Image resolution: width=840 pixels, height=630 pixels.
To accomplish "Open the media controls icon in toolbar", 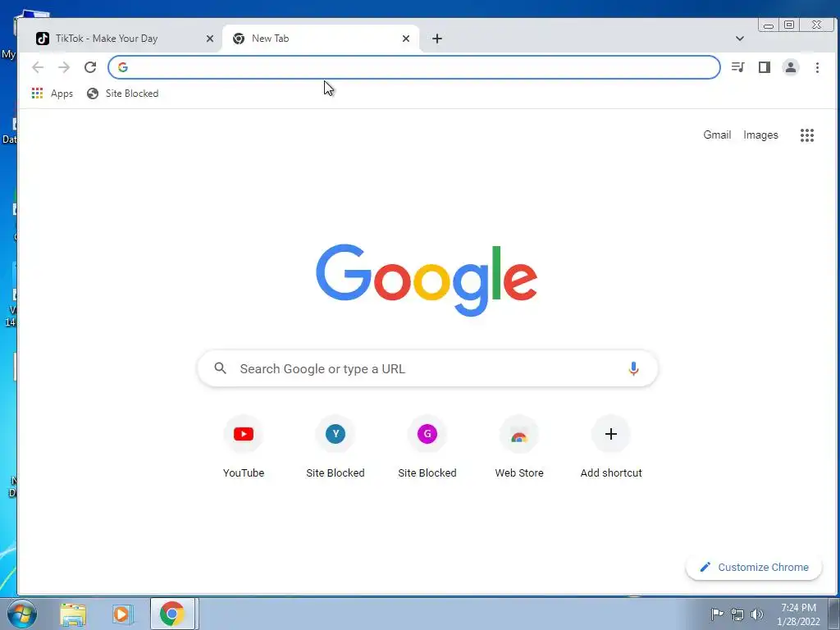I will point(737,67).
